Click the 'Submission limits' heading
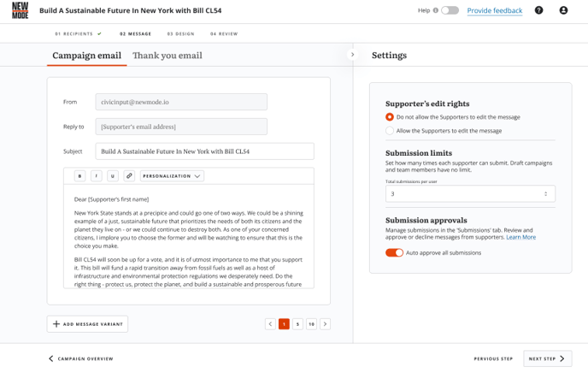This screenshot has width=588, height=373. click(x=419, y=153)
